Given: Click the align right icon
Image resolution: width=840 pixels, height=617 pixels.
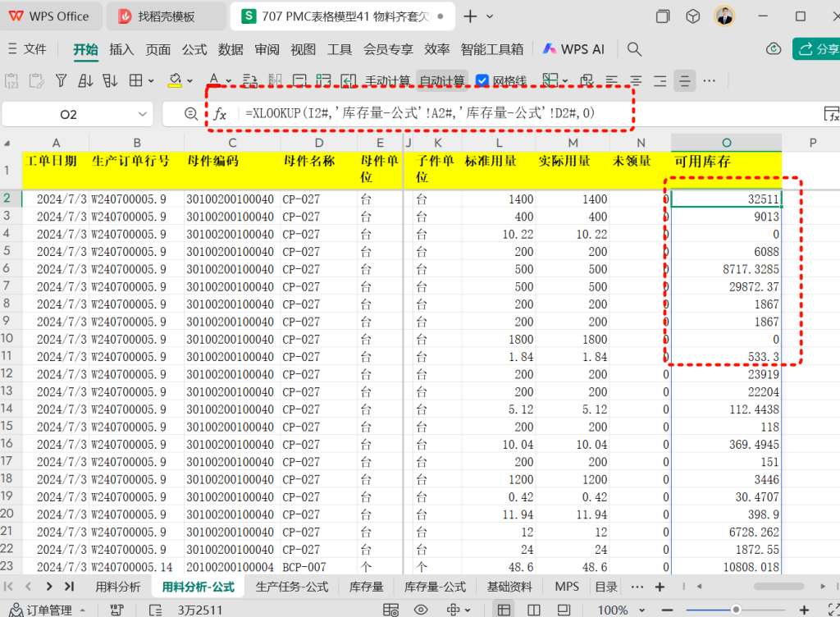Looking at the screenshot, I should tap(660, 81).
